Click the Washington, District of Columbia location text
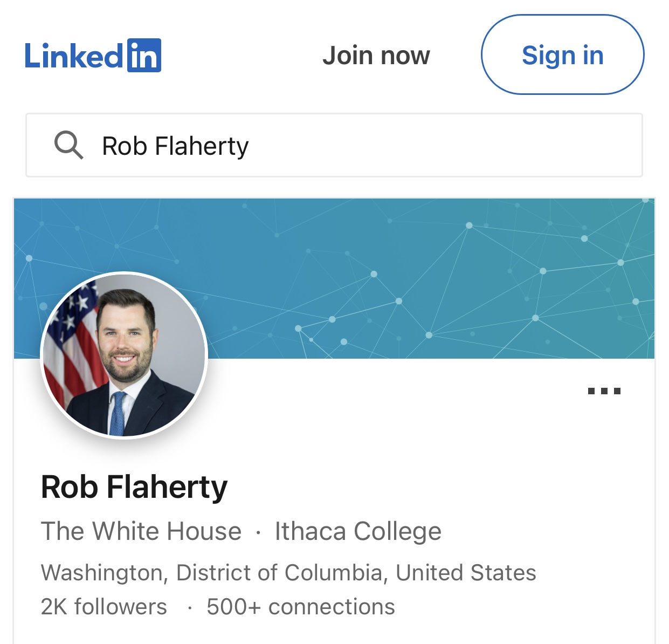The width and height of the screenshot is (669, 644). click(288, 573)
